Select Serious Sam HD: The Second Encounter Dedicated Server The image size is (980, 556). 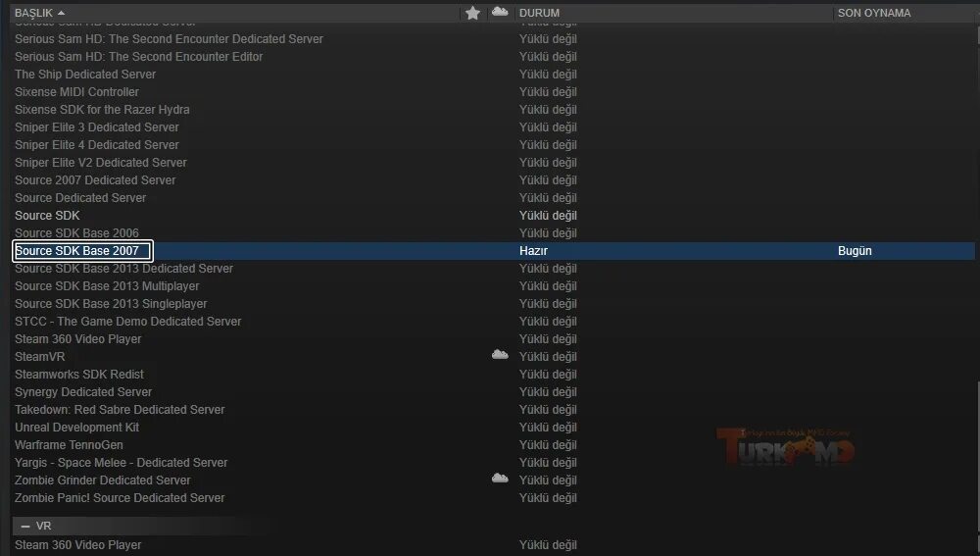169,39
